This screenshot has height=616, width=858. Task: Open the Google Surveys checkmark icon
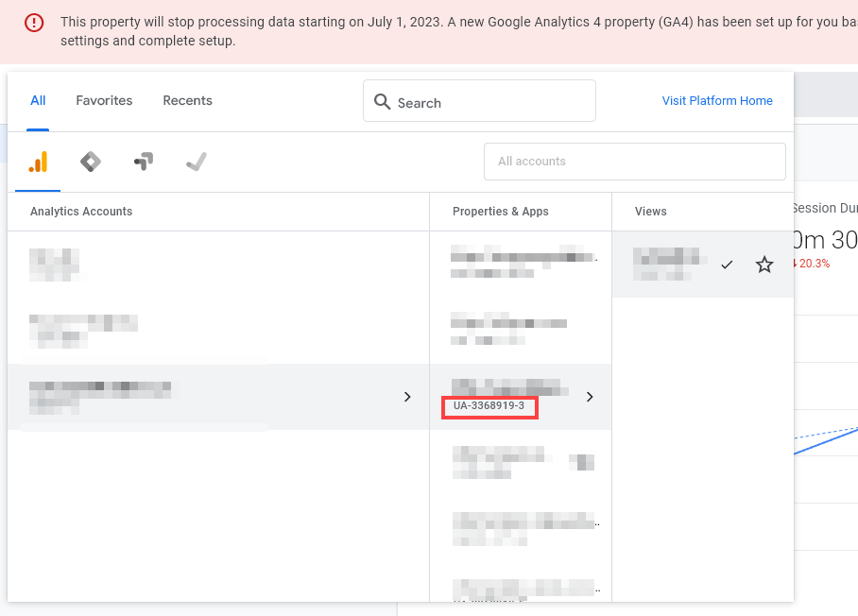click(x=196, y=161)
